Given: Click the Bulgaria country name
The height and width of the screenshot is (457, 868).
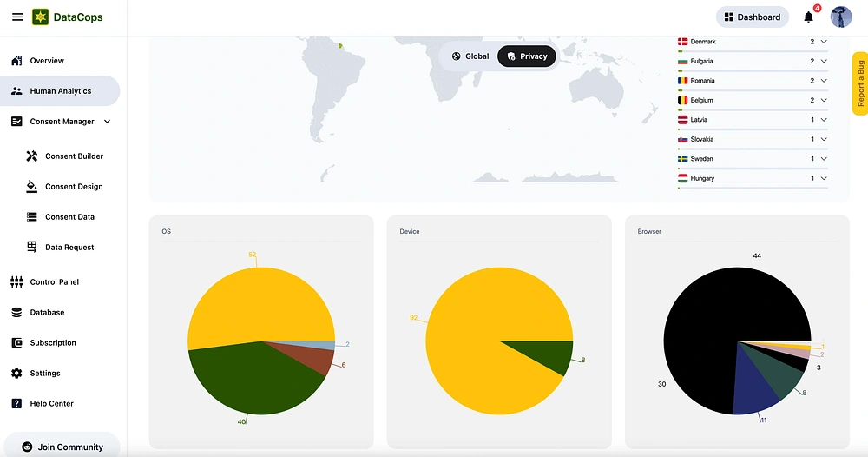Looking at the screenshot, I should click(701, 61).
